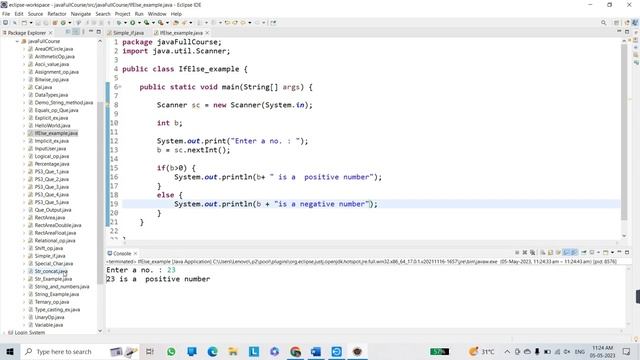Close the IfElse_example.java tab
This screenshot has width=640, height=360.
tap(207, 33)
